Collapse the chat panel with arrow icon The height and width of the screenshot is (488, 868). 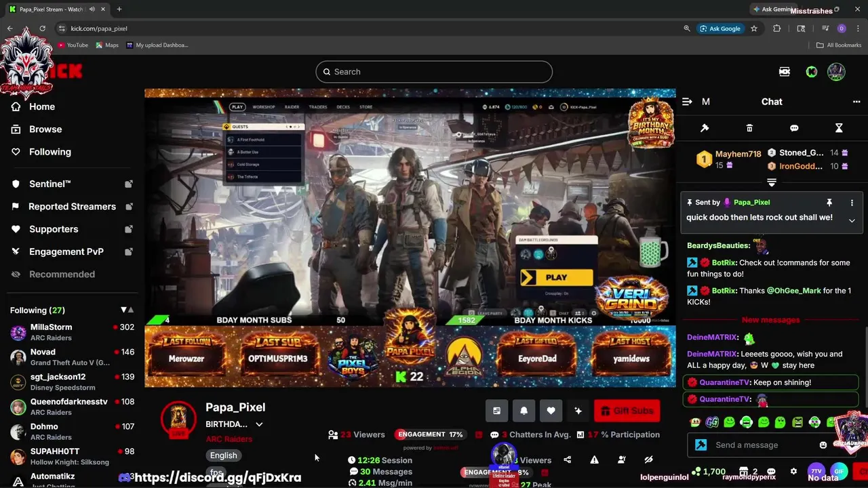pyautogui.click(x=687, y=102)
